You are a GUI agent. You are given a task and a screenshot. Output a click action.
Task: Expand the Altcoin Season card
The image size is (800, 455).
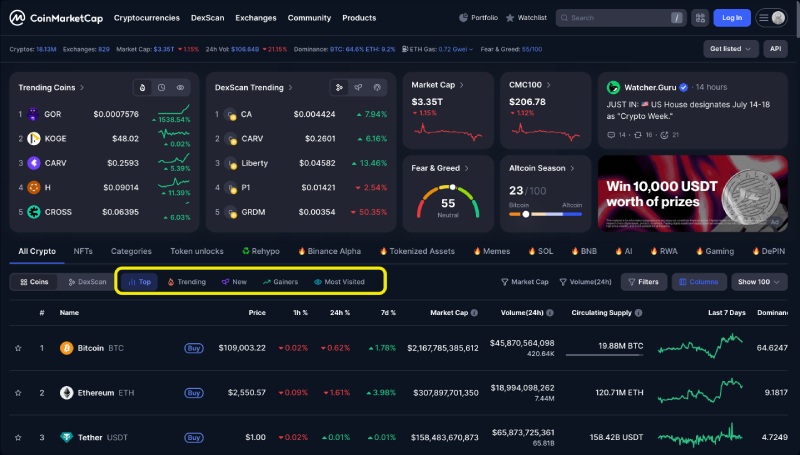(x=541, y=168)
